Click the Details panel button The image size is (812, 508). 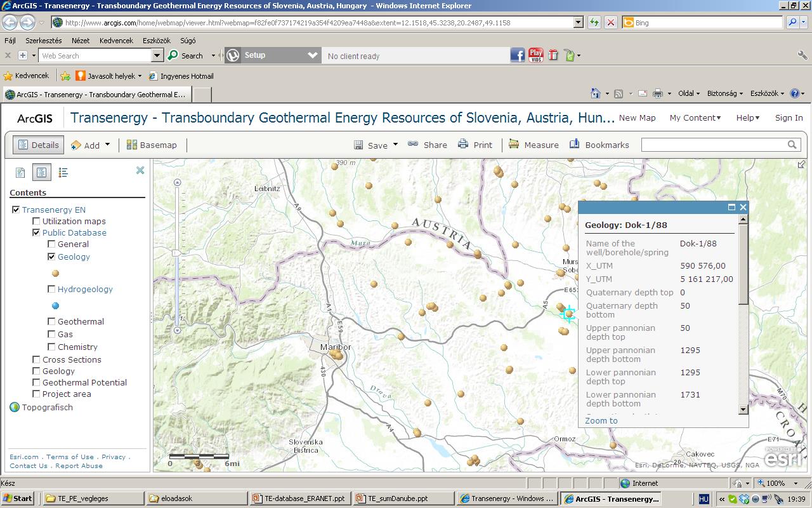(38, 145)
